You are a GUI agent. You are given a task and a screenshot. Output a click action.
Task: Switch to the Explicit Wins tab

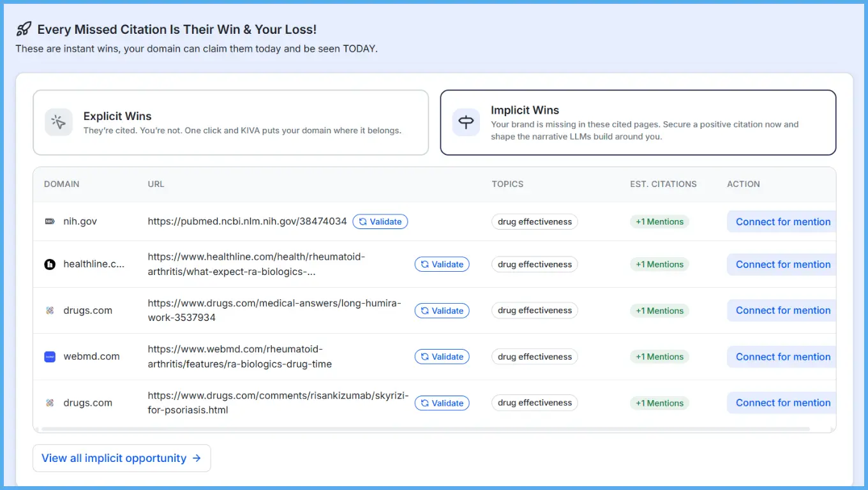(x=230, y=122)
